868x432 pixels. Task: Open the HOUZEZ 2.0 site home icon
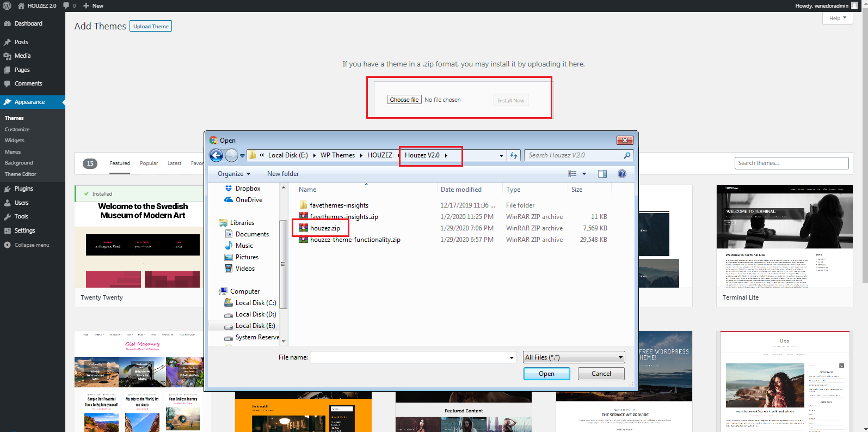tap(21, 5)
